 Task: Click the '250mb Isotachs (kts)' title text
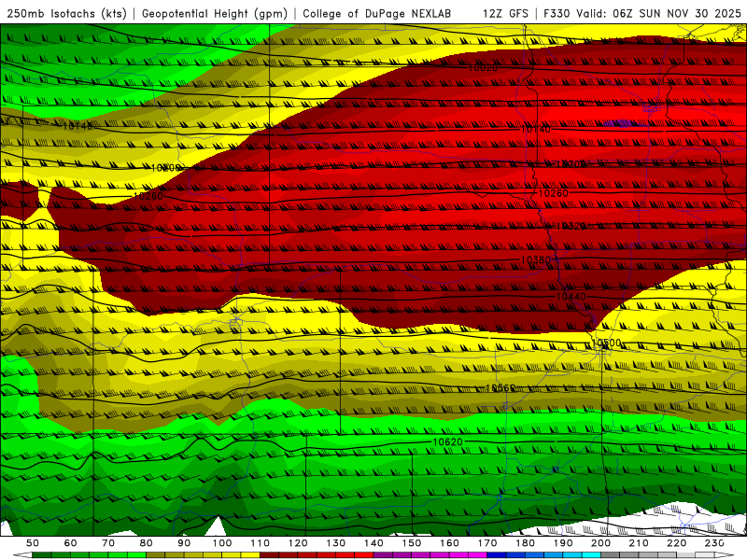tap(66, 13)
